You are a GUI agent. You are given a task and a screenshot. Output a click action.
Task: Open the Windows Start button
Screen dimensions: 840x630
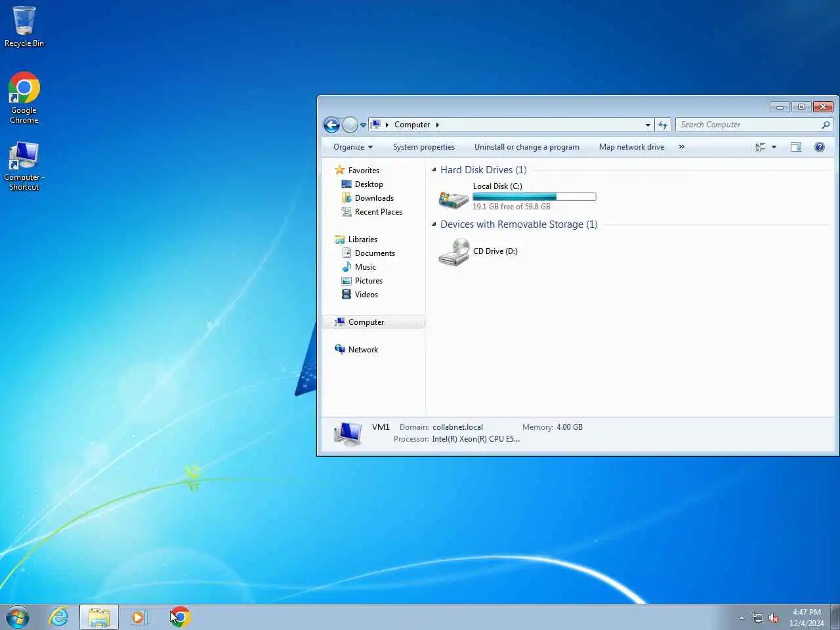click(18, 618)
